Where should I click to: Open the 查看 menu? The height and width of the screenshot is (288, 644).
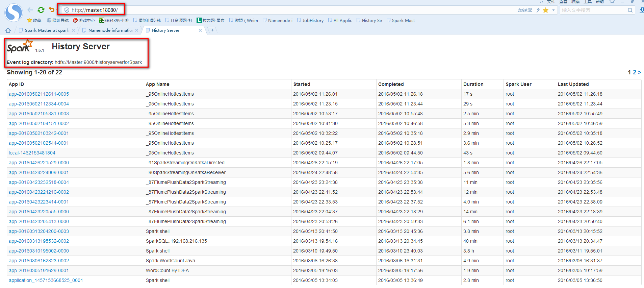(563, 2)
